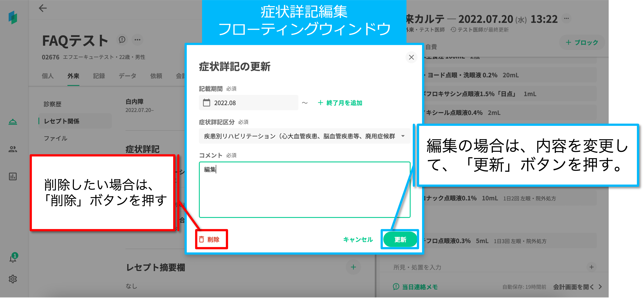
Task: Open the statistics chart icon in sidebar
Action: pos(13,176)
